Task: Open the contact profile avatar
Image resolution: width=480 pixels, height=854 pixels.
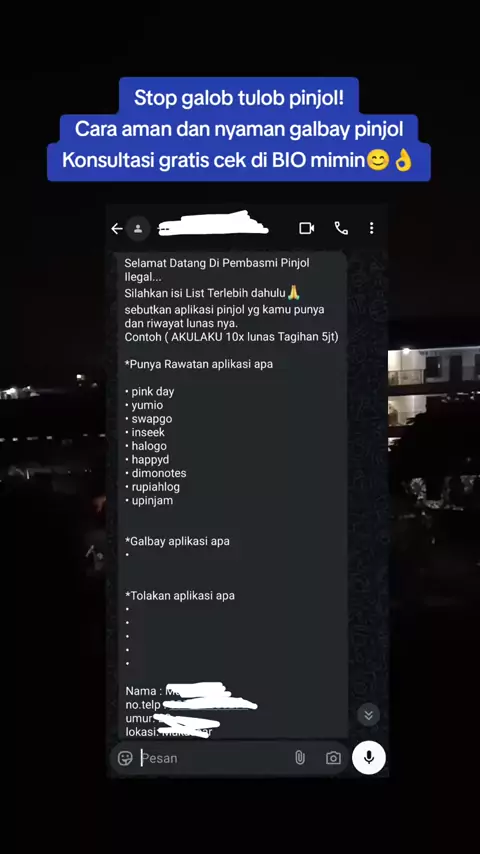Action: click(x=138, y=229)
